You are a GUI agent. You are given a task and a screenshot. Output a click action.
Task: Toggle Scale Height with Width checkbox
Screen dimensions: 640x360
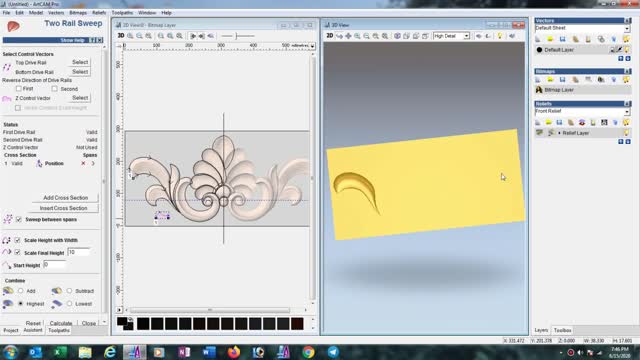point(17,240)
